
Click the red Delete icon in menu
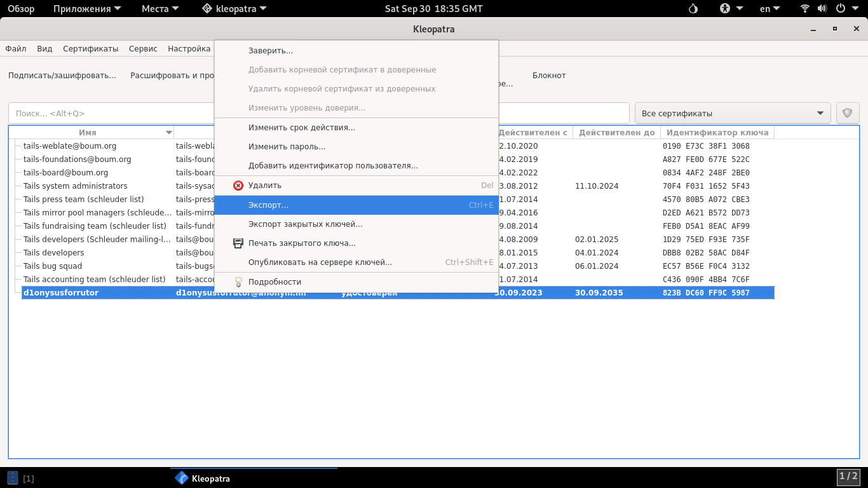[x=238, y=186]
